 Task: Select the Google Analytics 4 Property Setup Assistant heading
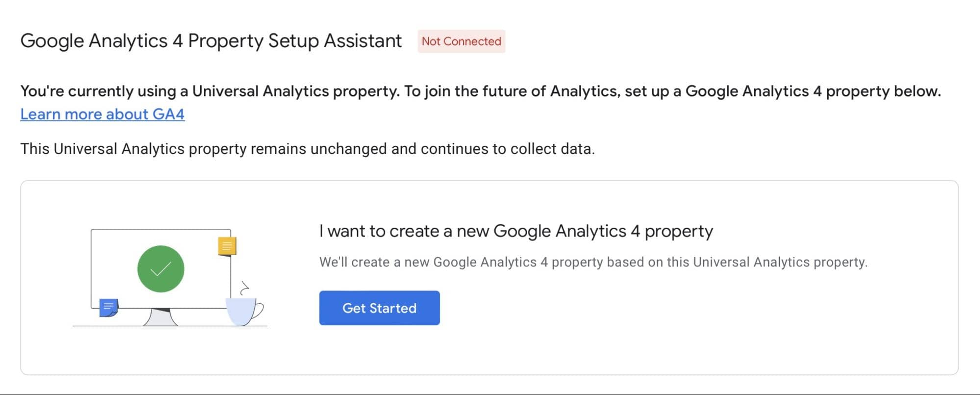[x=211, y=41]
